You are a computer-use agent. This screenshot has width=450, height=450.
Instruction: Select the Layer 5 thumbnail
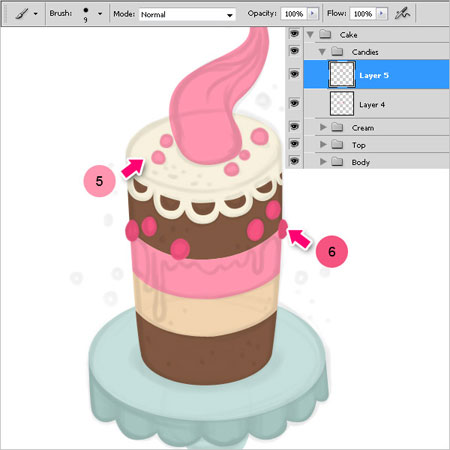click(x=342, y=74)
